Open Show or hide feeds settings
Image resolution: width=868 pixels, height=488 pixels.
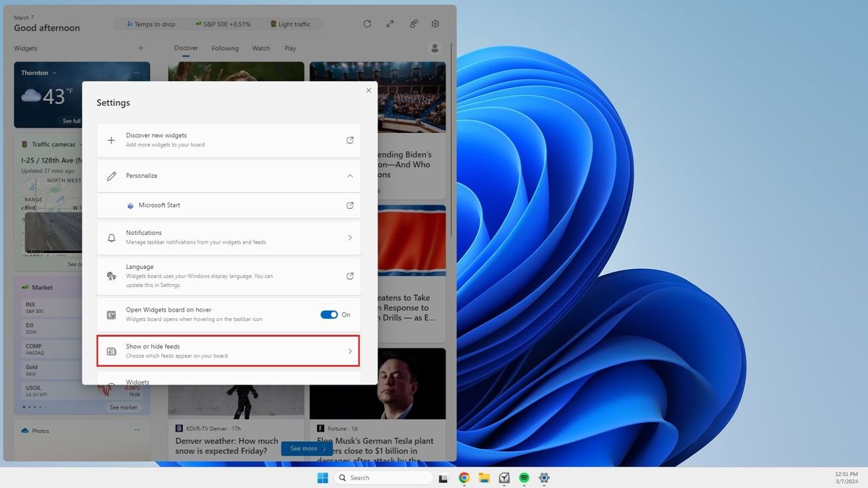(228, 351)
